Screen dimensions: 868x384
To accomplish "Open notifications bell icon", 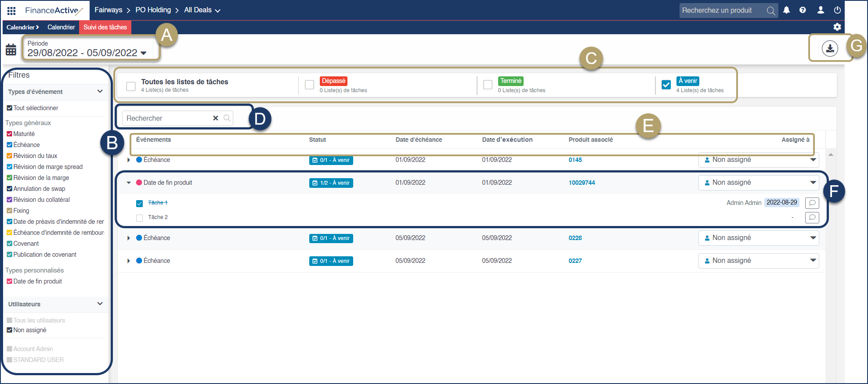I will [786, 10].
